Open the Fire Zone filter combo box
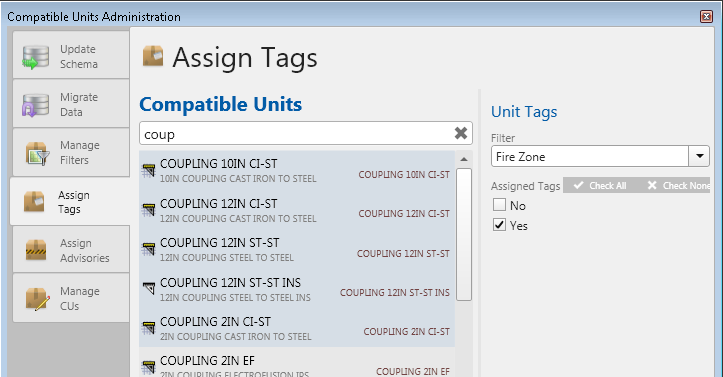The image size is (723, 377). coord(600,156)
